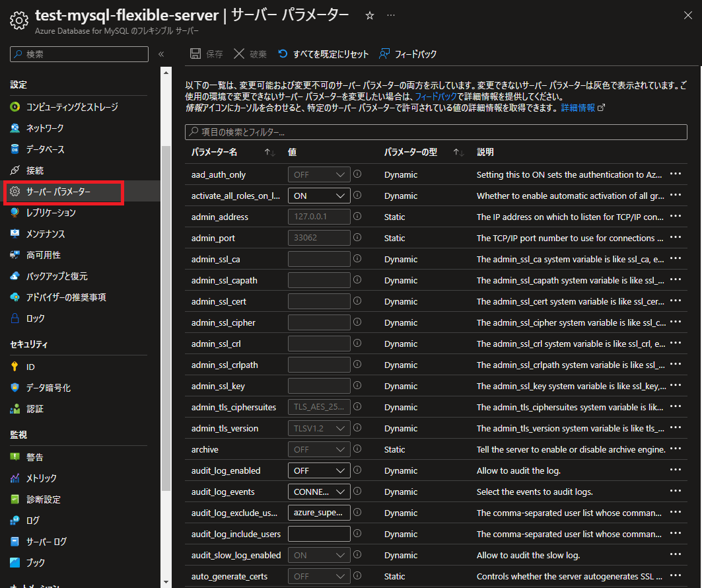
Task: Expand the audit_log_events CONNE... dropdown
Action: click(319, 492)
